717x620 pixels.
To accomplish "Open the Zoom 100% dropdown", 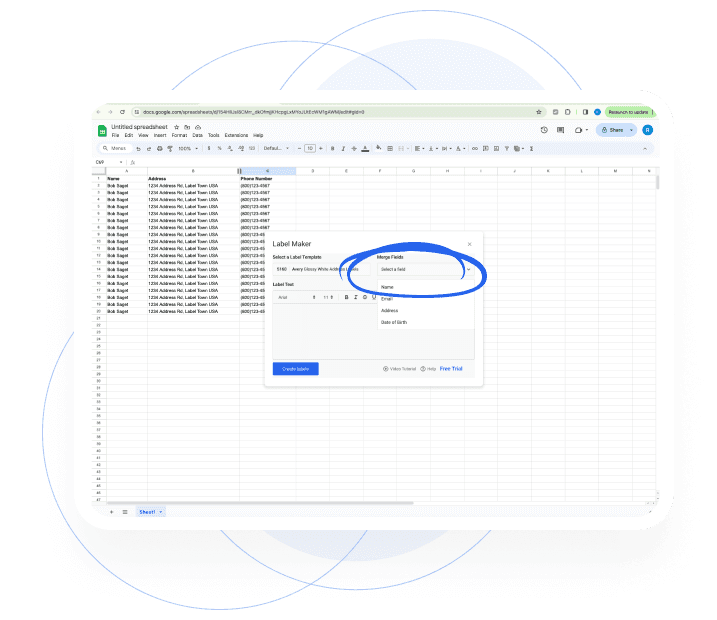I will (x=188, y=149).
